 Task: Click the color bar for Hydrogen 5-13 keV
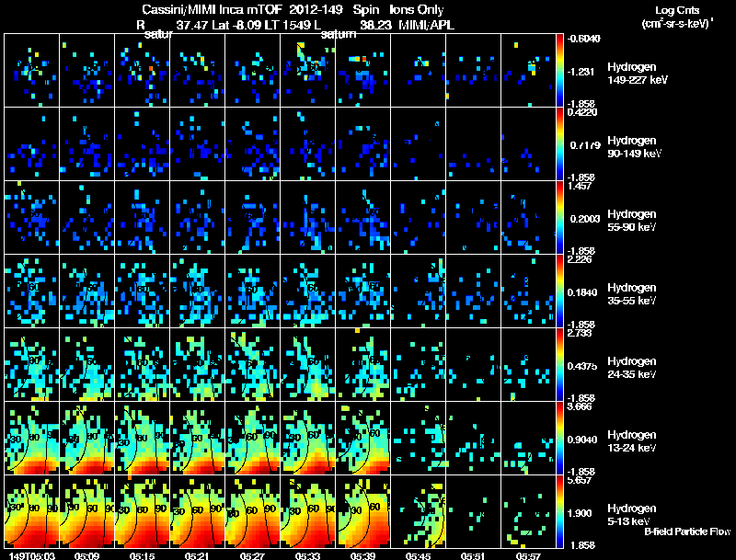click(559, 511)
